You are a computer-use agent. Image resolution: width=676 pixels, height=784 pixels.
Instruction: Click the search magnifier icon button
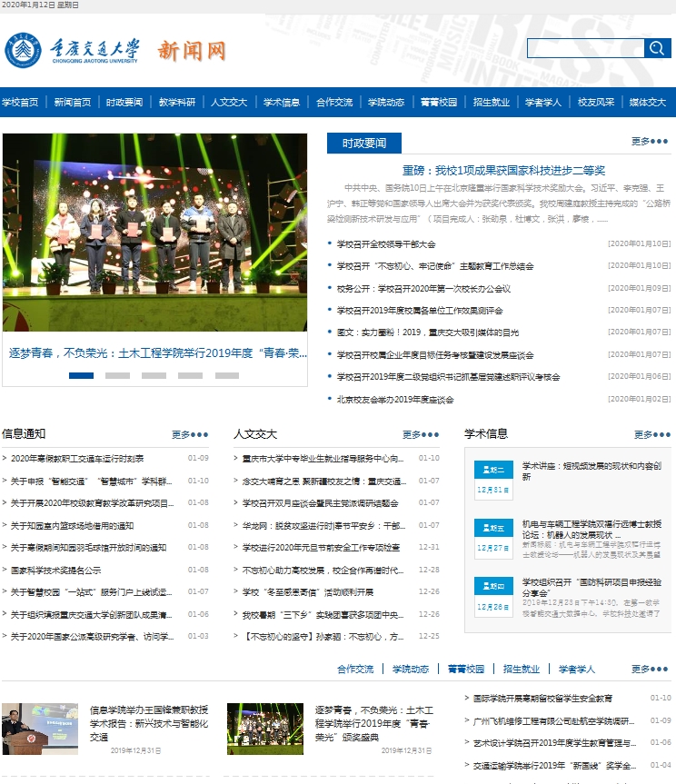point(657,48)
